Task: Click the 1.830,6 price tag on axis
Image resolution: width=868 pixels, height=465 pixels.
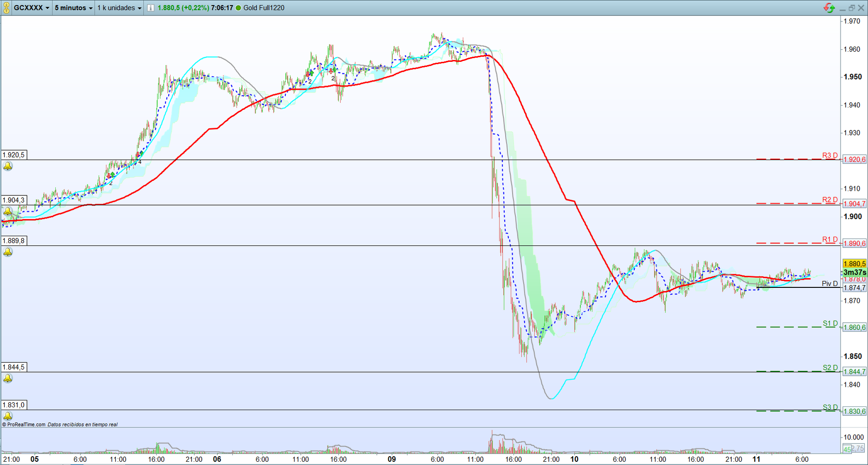Action: tap(855, 411)
